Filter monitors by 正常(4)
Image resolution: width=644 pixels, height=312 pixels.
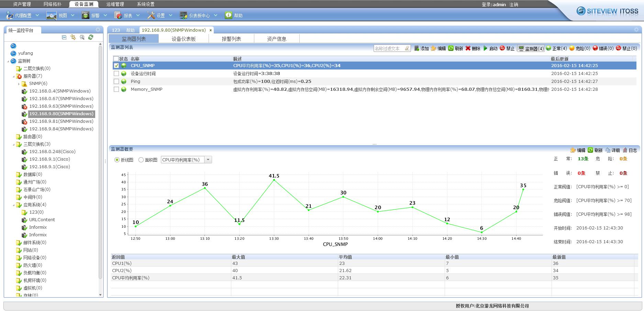tap(556, 49)
